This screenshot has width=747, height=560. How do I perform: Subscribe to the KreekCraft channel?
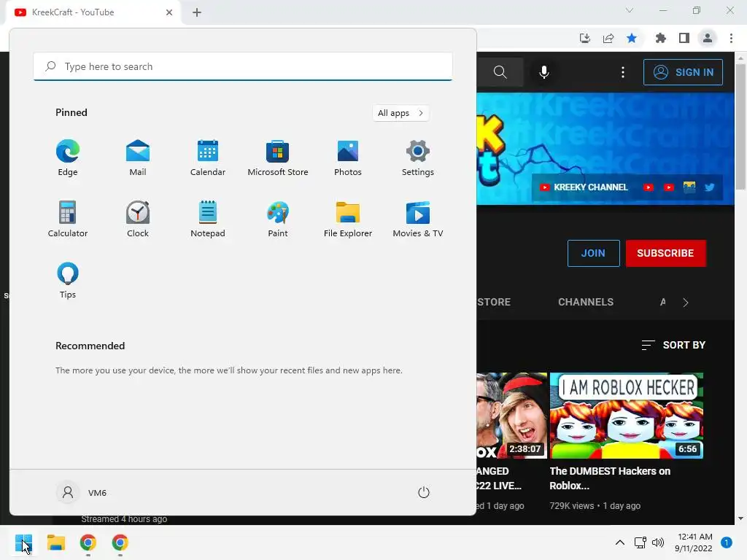665,253
